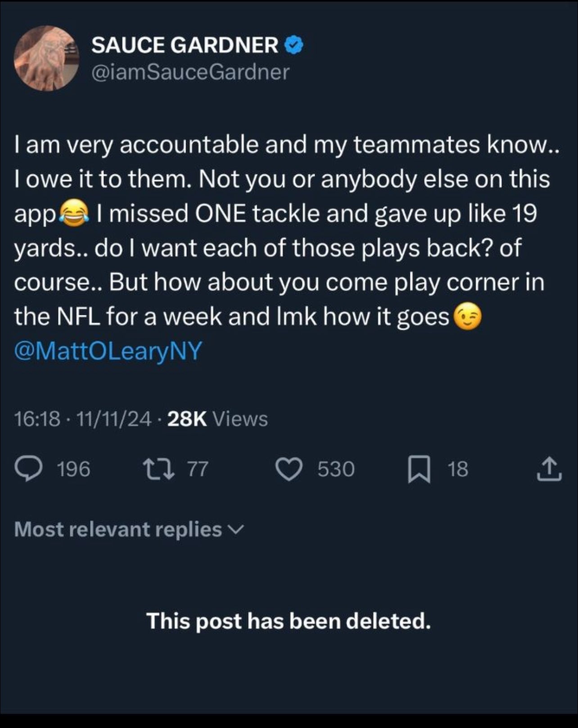The image size is (578, 728).
Task: Click the "This post has been deleted" notice
Action: (289, 621)
